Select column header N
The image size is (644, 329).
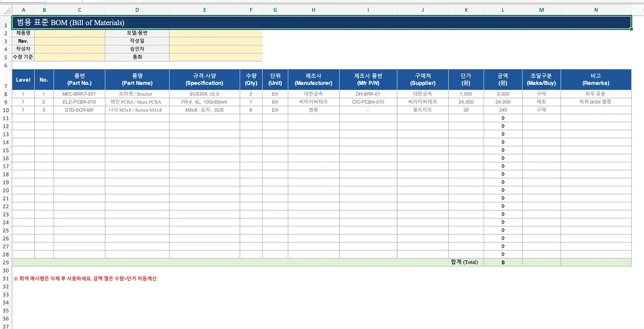(x=596, y=10)
